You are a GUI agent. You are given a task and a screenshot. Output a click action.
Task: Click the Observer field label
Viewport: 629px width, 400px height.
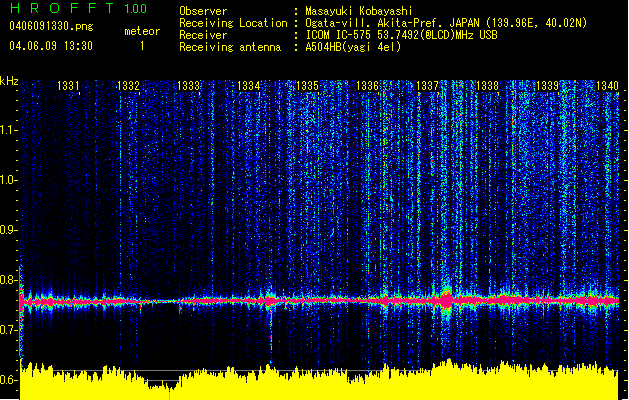click(203, 11)
